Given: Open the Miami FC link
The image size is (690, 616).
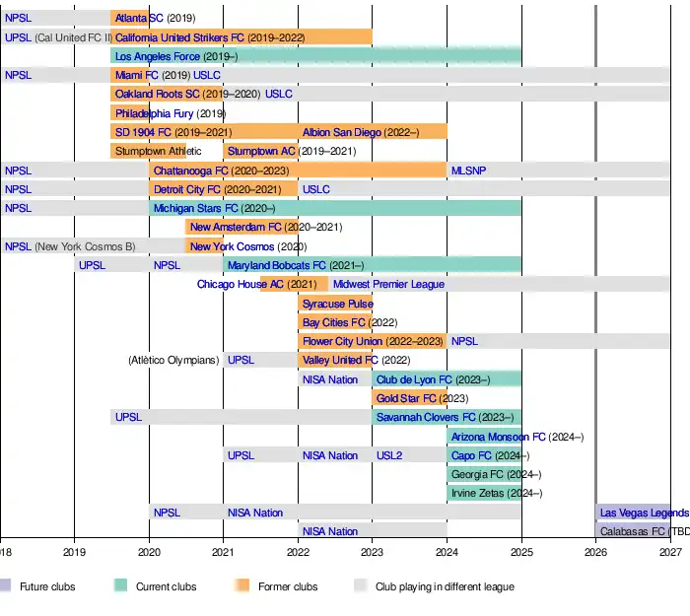Looking at the screenshot, I should point(136,75).
